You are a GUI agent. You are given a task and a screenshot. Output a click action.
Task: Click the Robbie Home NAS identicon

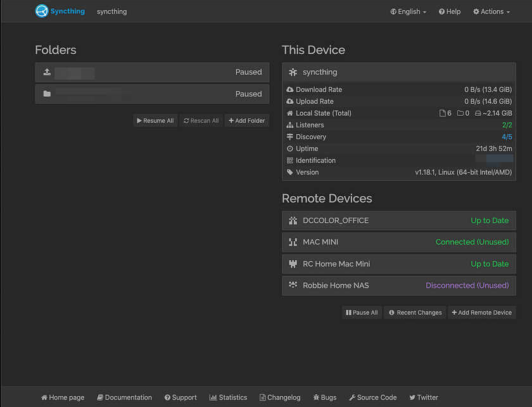[293, 285]
